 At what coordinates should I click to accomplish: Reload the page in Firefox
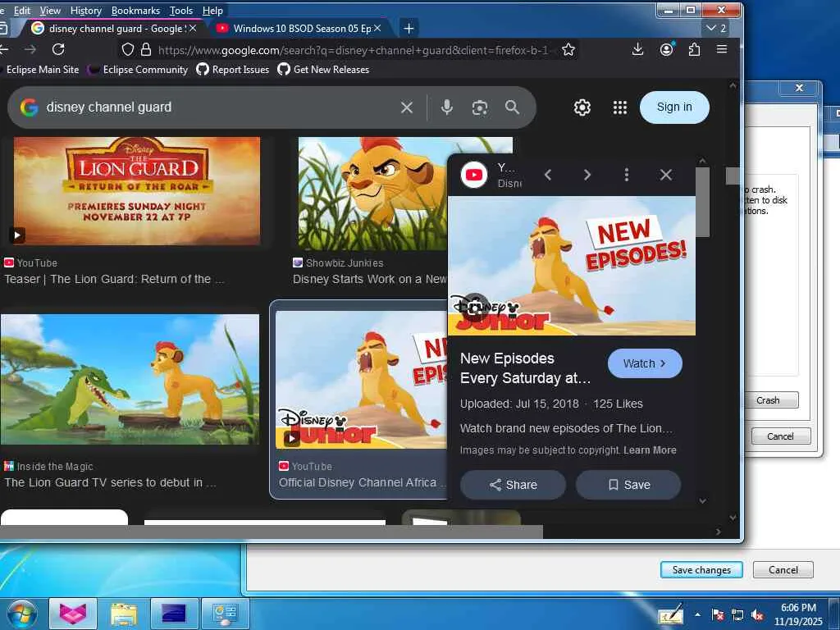(x=58, y=50)
